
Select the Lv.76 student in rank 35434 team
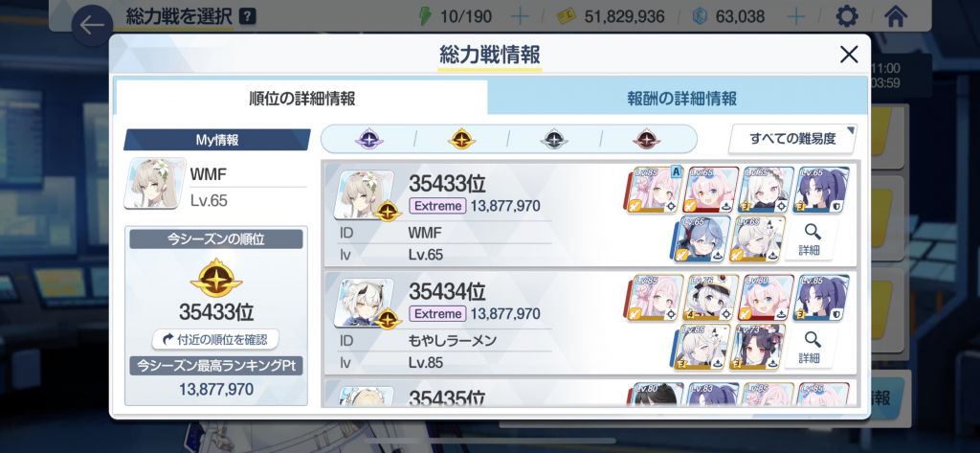[x=711, y=298]
